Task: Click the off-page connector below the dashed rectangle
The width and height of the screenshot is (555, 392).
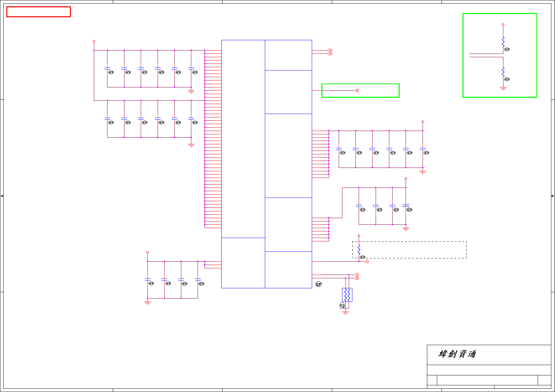Action: (367, 262)
